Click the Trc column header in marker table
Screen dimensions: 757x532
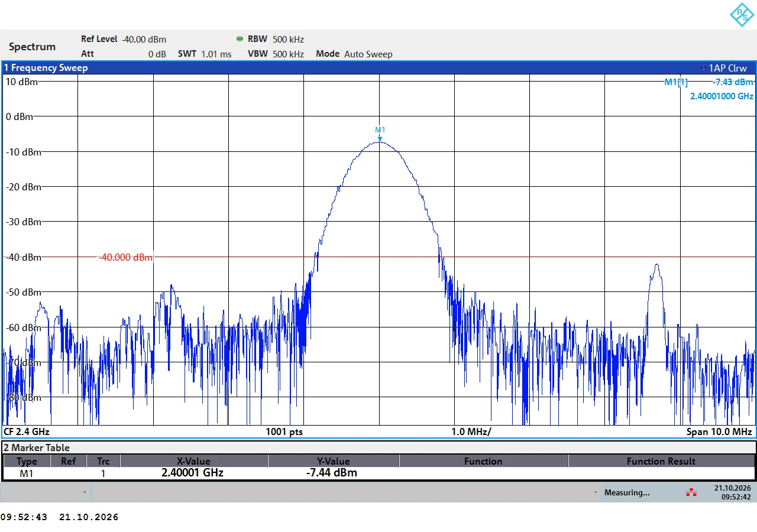click(x=103, y=461)
